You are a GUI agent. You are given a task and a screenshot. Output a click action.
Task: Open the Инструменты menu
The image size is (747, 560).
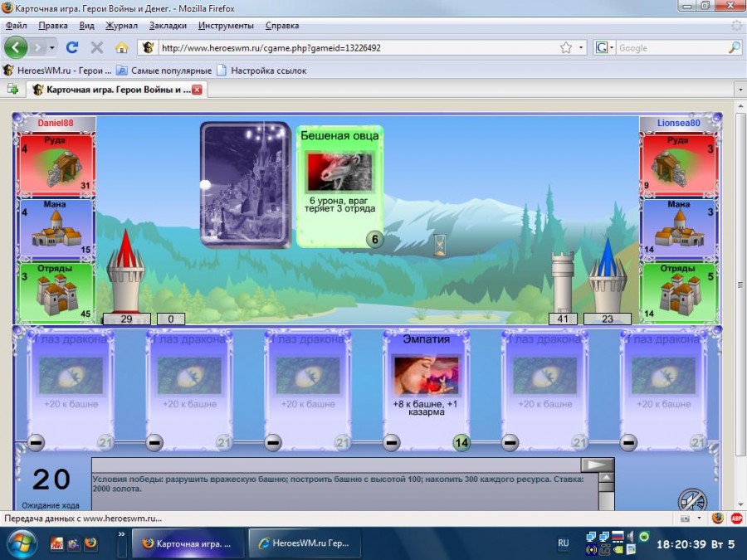pyautogui.click(x=226, y=26)
